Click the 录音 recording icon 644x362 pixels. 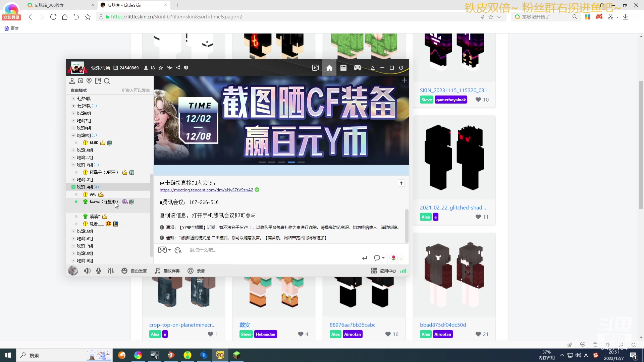(x=196, y=270)
